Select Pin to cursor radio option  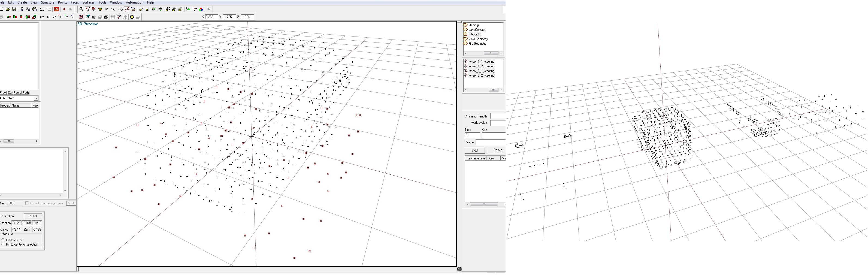click(3, 240)
